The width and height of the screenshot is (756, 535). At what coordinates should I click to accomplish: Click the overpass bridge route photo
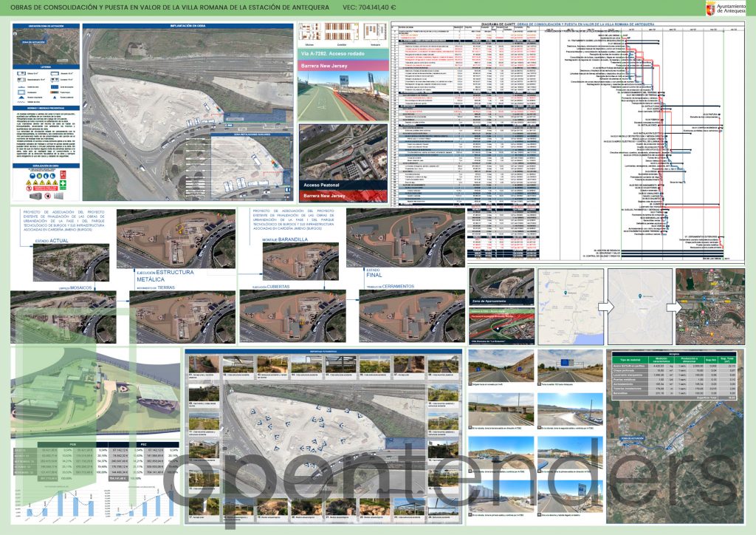(501, 409)
